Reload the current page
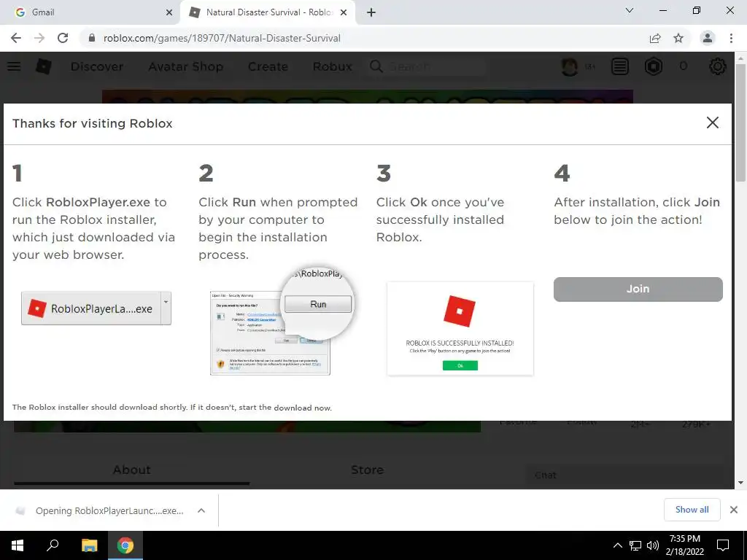The image size is (747, 560). click(x=63, y=38)
